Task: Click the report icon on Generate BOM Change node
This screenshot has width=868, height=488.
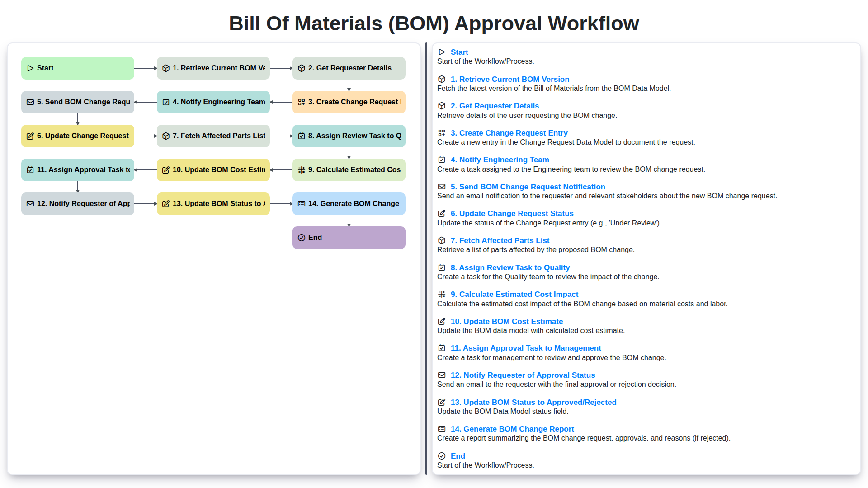Action: click(x=302, y=203)
